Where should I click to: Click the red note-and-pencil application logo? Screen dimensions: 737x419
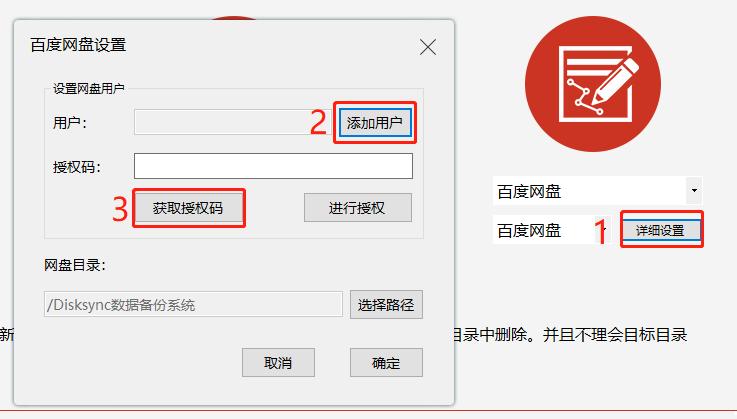[593, 84]
